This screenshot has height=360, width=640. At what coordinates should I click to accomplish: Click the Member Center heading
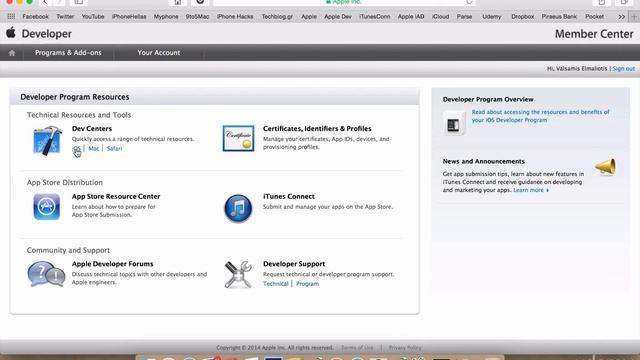(x=594, y=34)
